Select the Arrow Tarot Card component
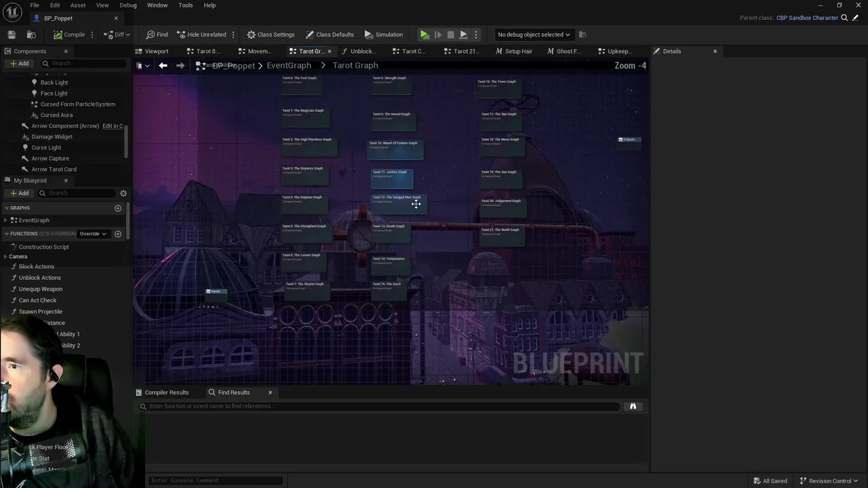 54,169
